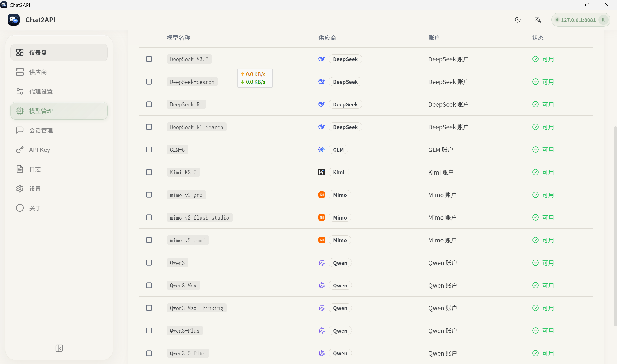Click the DeepSeek whale icon for DeepSeek-V3.2
This screenshot has width=617, height=364.
point(322,59)
